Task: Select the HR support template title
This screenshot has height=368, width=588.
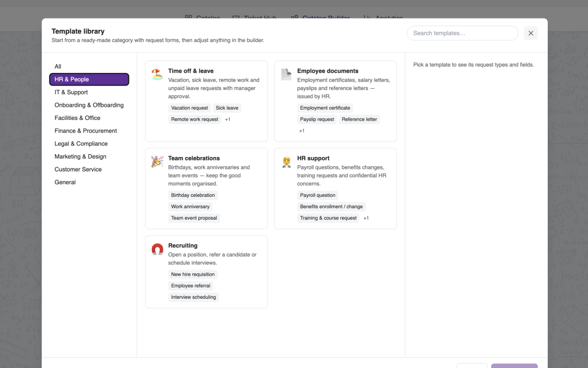Action: coord(313,158)
